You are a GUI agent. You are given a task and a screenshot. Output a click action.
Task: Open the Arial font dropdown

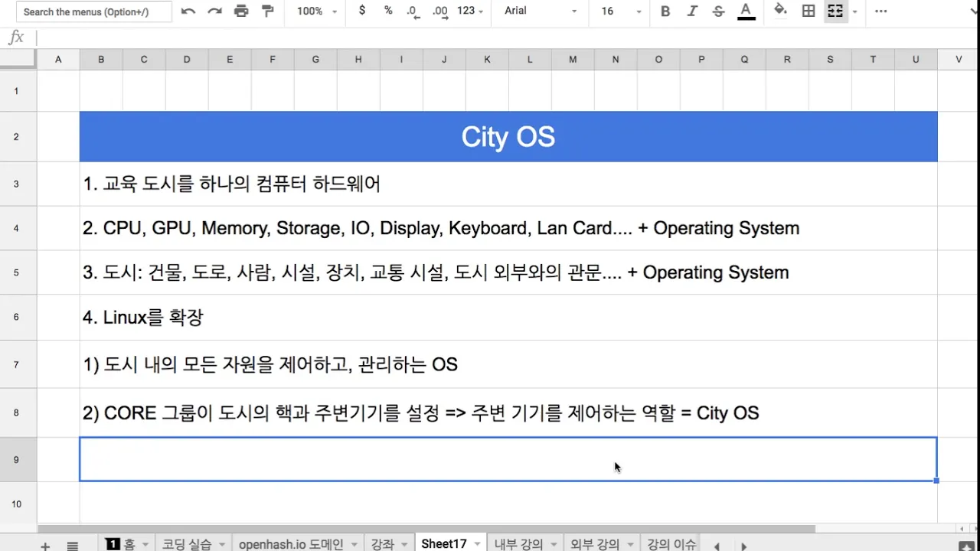pos(541,11)
